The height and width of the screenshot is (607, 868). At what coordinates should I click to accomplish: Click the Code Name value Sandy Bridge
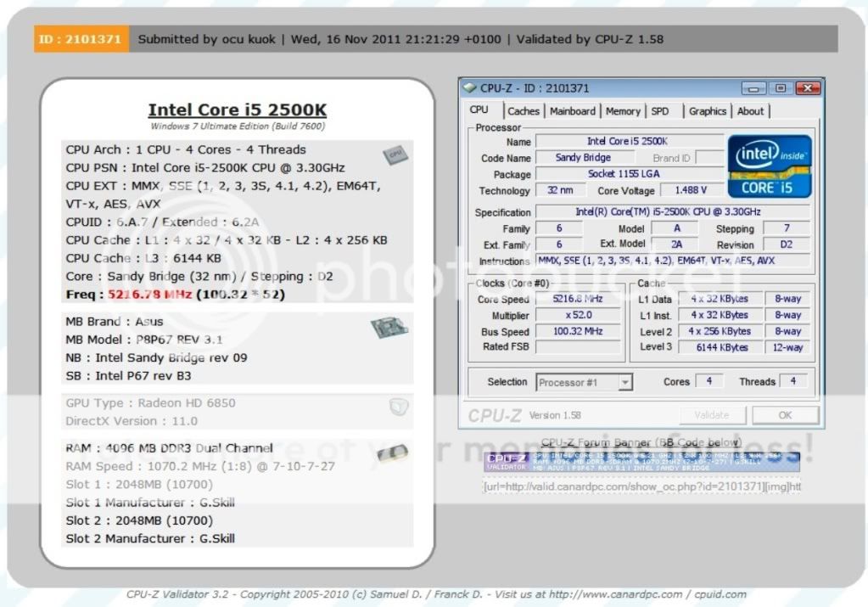(x=583, y=157)
